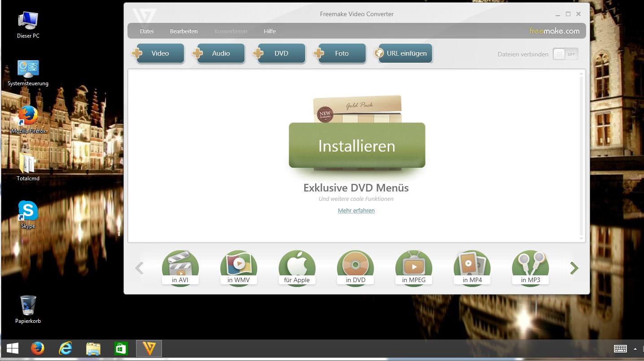Click the left arrow of format list
The height and width of the screenshot is (361, 644).
(x=139, y=268)
